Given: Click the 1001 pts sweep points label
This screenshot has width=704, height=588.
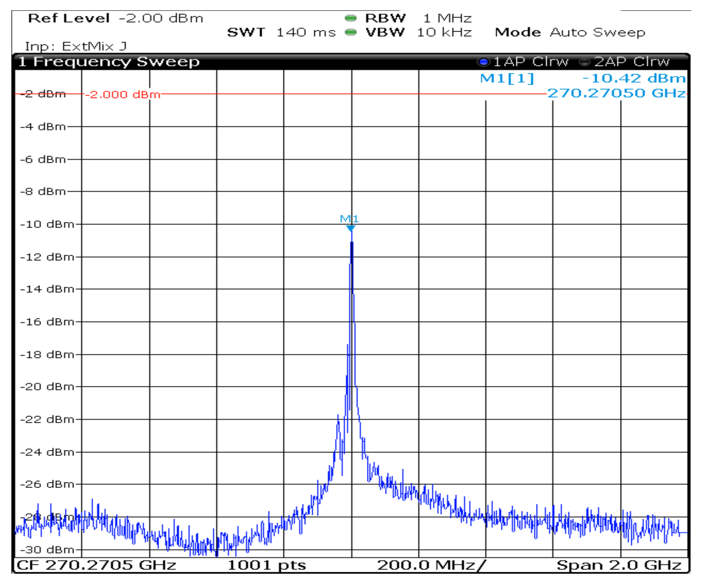Looking at the screenshot, I should pos(266,565).
